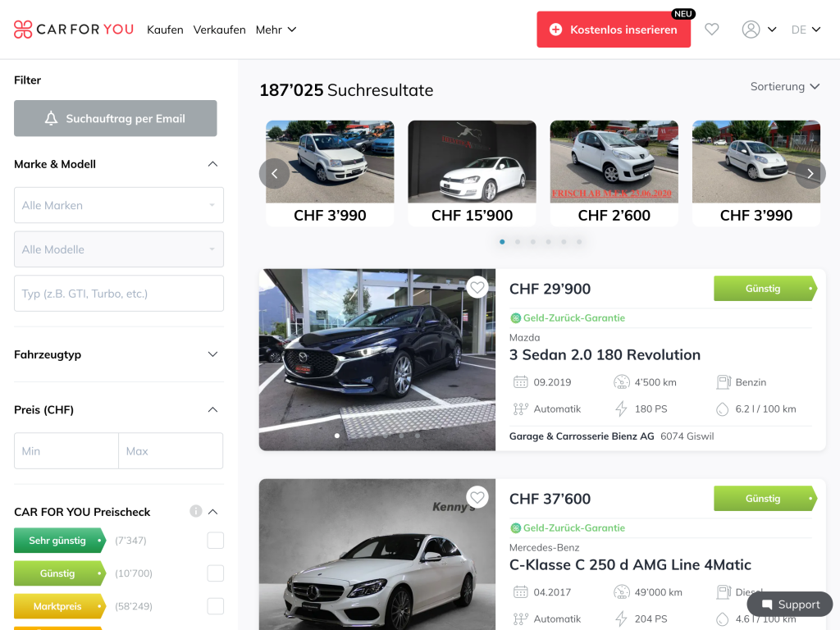Click Garage & Carrosserie Bienz AG dealer
This screenshot has width=840, height=630.
click(582, 436)
